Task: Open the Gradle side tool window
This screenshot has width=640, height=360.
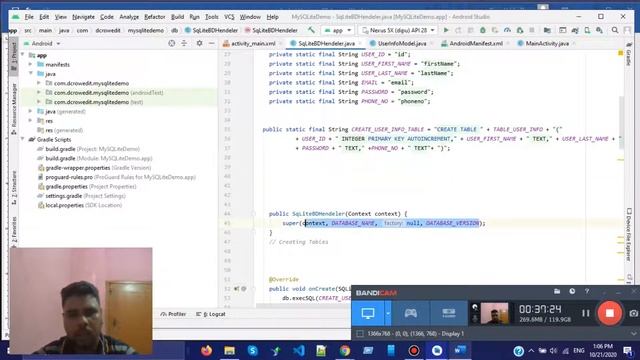Action: [629, 54]
